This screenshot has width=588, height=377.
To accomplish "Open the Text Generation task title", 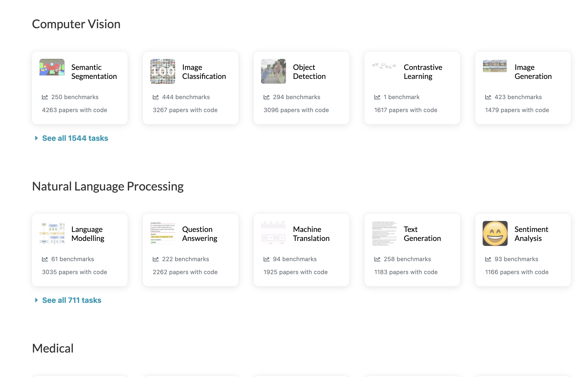I will click(x=422, y=234).
